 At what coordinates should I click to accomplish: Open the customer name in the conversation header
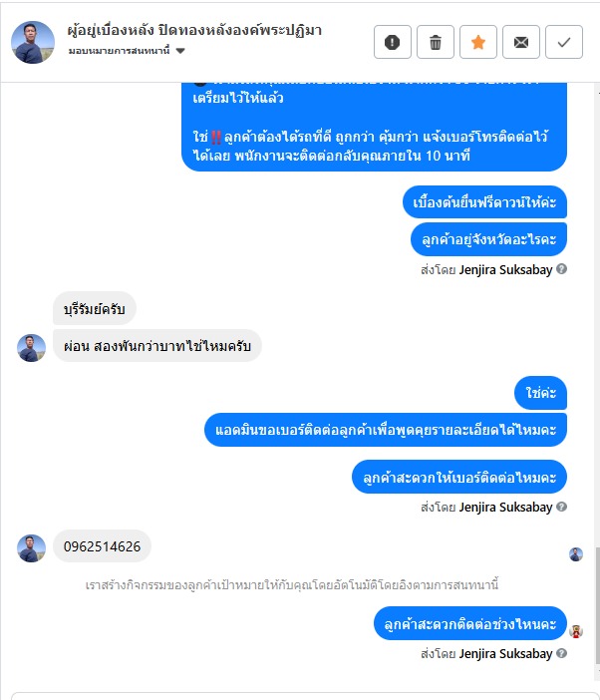click(x=194, y=30)
